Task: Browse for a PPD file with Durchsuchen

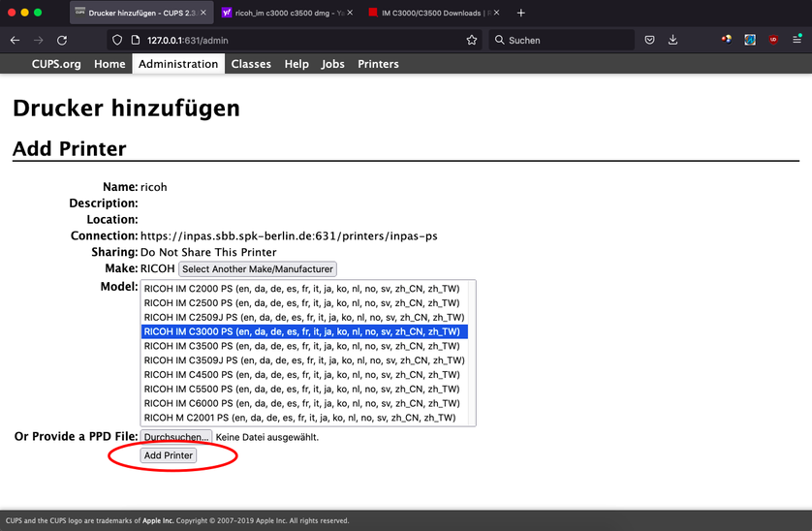Action: tap(176, 437)
